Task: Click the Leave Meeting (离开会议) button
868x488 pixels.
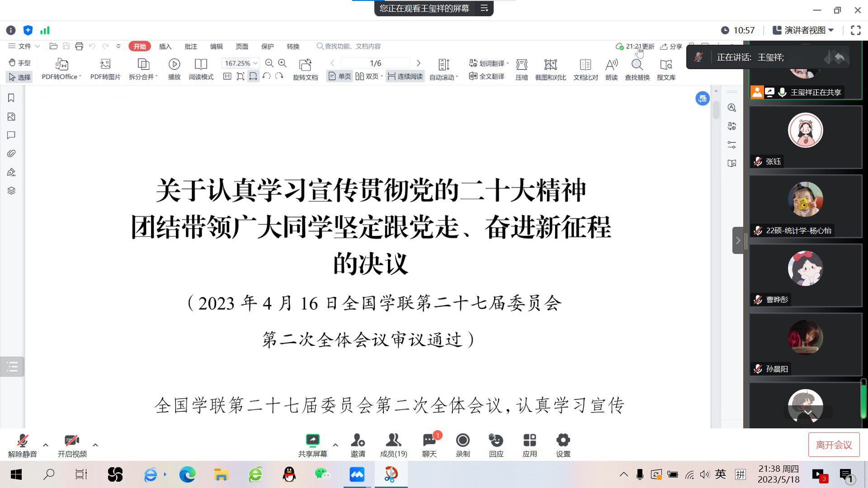Action: [834, 445]
